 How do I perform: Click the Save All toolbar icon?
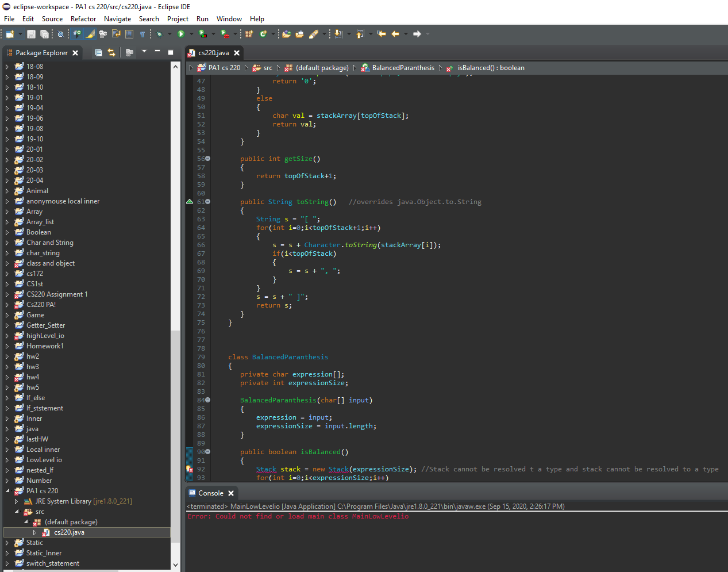click(44, 33)
